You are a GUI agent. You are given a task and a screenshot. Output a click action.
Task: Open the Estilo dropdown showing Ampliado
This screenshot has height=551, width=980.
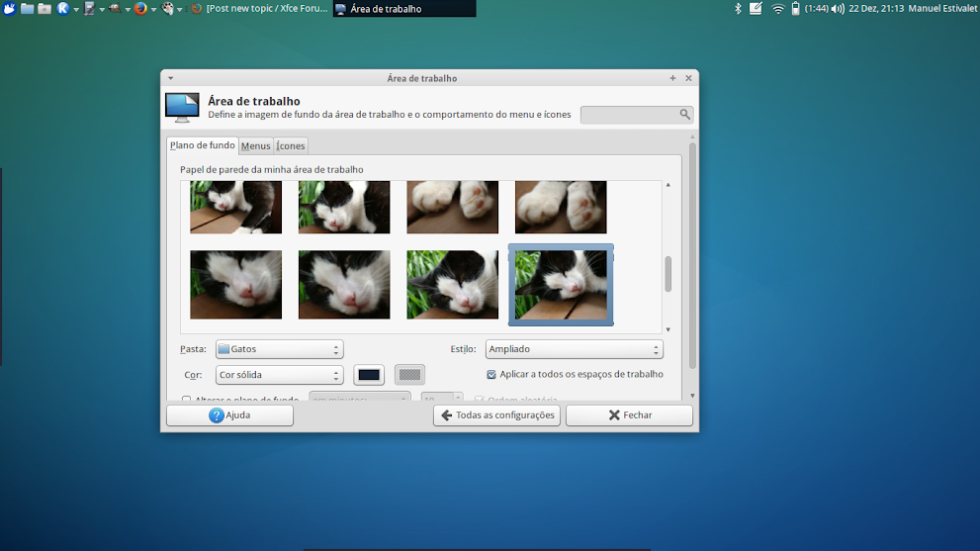point(574,349)
